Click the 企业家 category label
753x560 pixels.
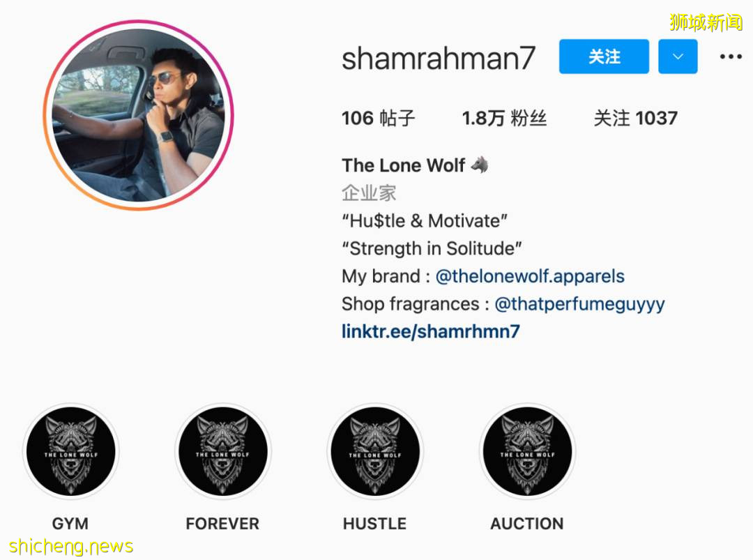pos(369,193)
